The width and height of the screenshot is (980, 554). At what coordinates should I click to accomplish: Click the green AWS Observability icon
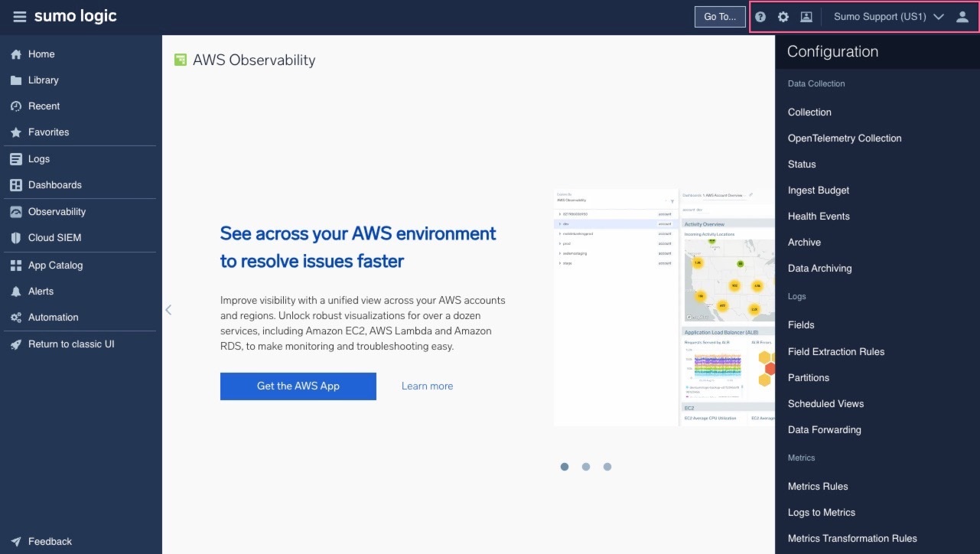click(x=181, y=60)
